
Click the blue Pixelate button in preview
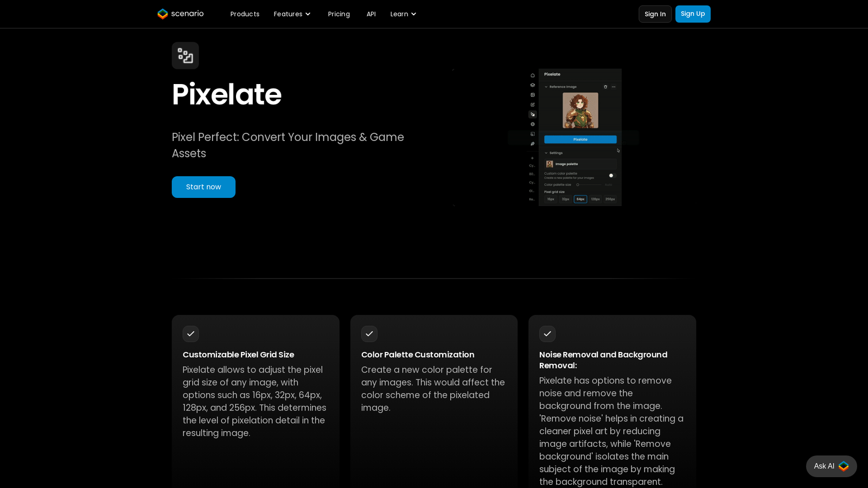(x=580, y=139)
